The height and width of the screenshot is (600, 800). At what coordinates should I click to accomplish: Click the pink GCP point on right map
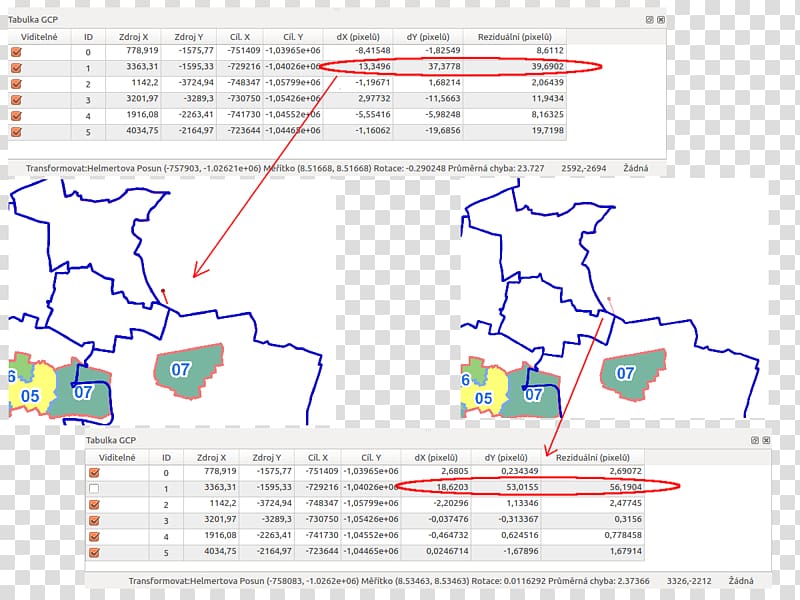coord(609,299)
